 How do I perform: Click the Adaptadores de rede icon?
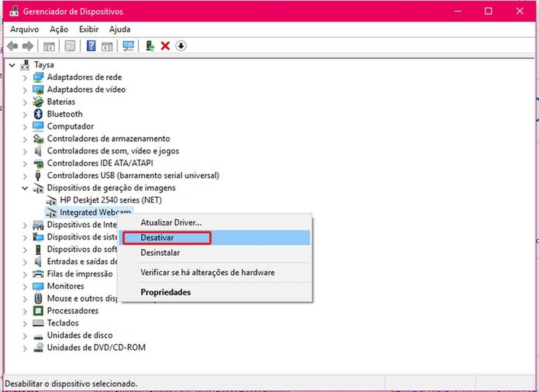[38, 77]
